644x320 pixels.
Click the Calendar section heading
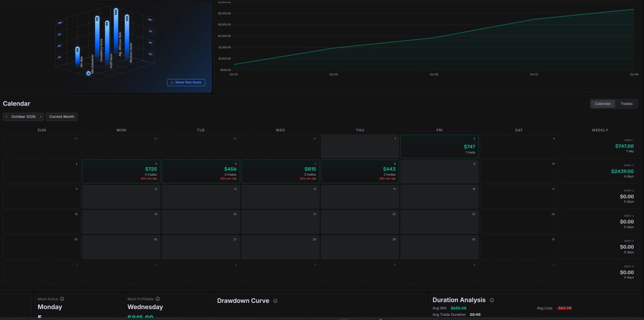click(x=17, y=103)
